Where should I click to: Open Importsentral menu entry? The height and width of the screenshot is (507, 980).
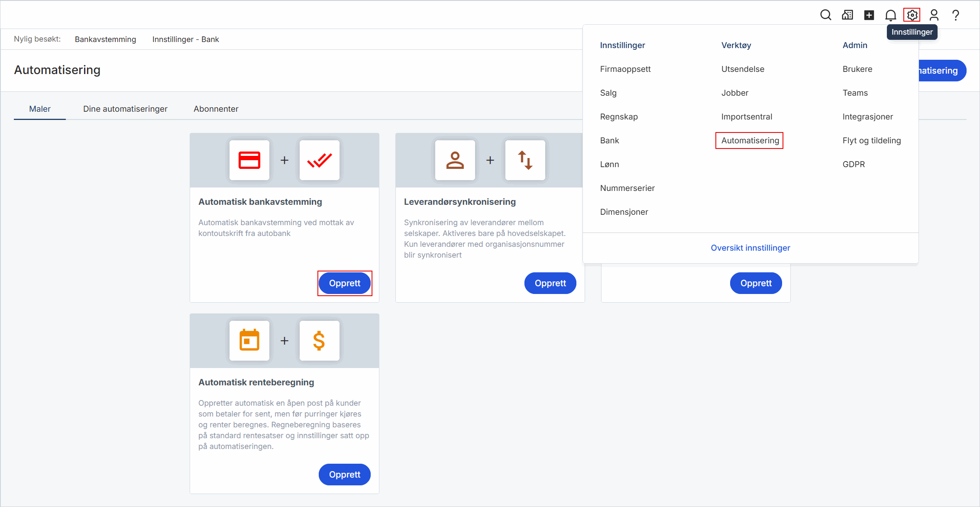(x=747, y=116)
